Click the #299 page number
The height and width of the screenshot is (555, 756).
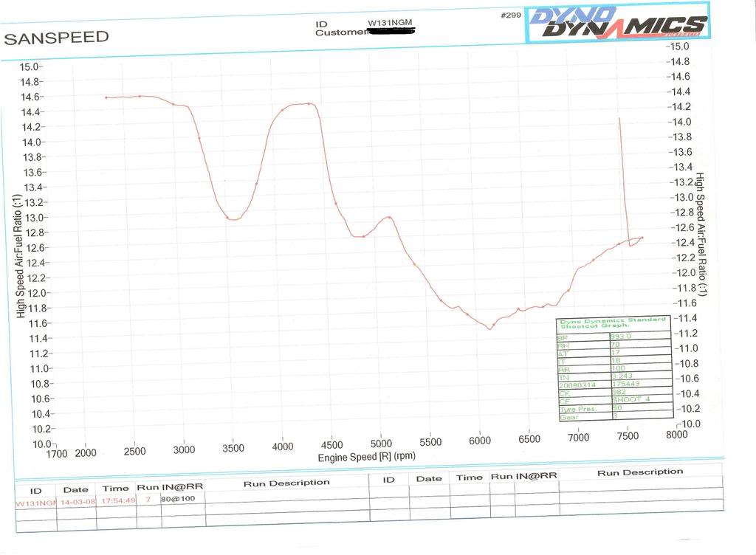(510, 15)
